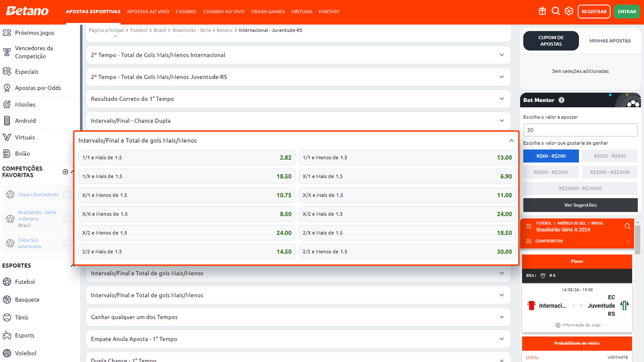Switch to MINHAS APOSTAS tab

pos(610,41)
